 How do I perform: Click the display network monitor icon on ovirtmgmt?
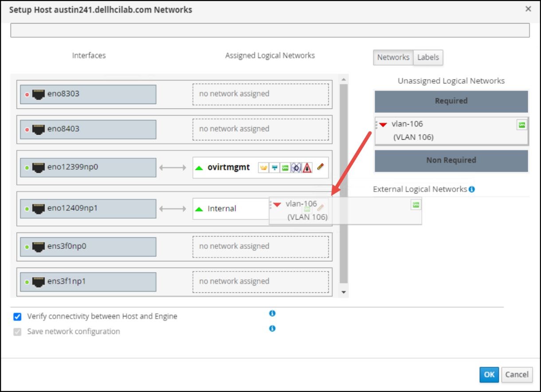[x=275, y=168]
